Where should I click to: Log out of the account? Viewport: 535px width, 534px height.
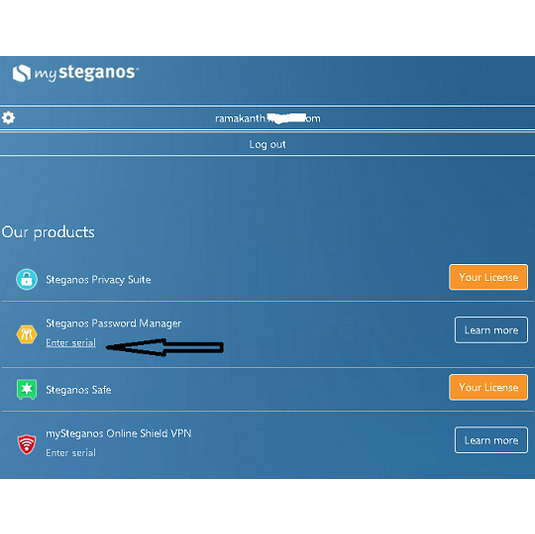pyautogui.click(x=267, y=144)
